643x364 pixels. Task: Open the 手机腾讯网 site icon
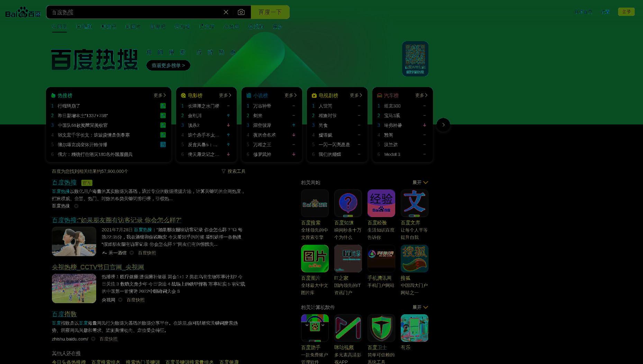(381, 259)
